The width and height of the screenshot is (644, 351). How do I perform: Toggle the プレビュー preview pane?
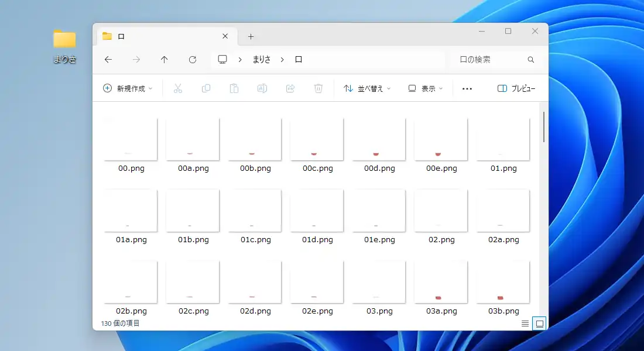tap(516, 88)
